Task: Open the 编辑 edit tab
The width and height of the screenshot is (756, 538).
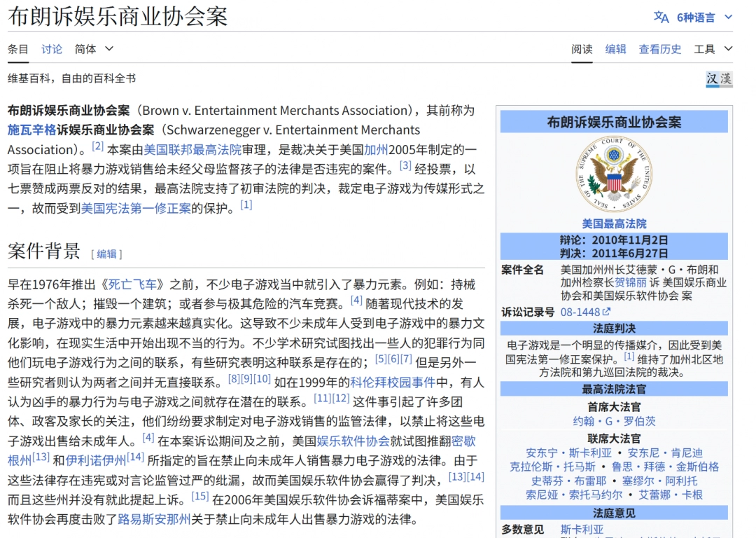Action: pos(616,49)
